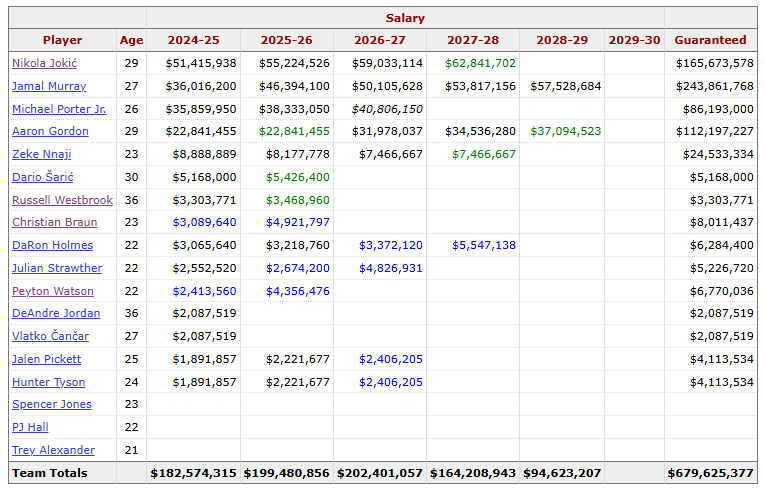This screenshot has height=490, width=765.
Task: Open Dario Šarić player link
Action: pyautogui.click(x=42, y=177)
